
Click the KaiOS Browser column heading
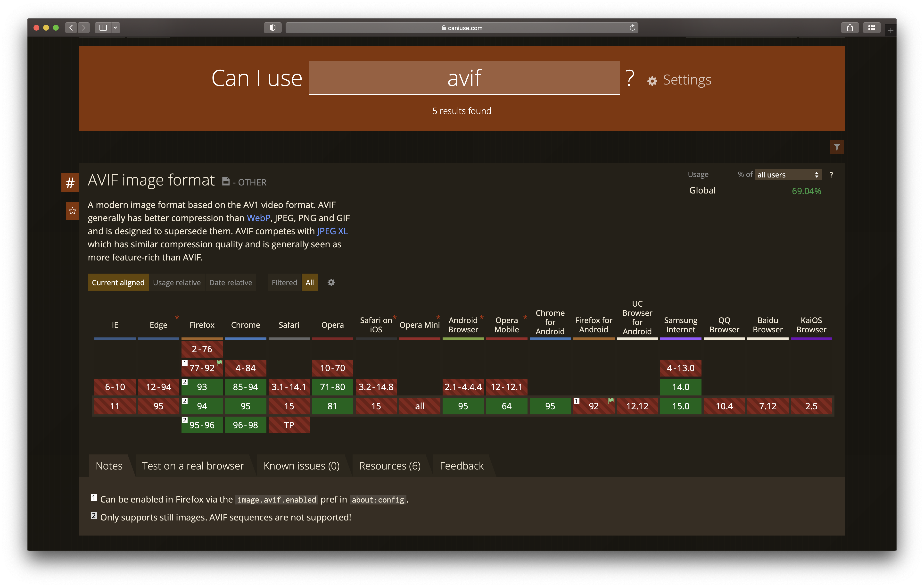pos(811,325)
